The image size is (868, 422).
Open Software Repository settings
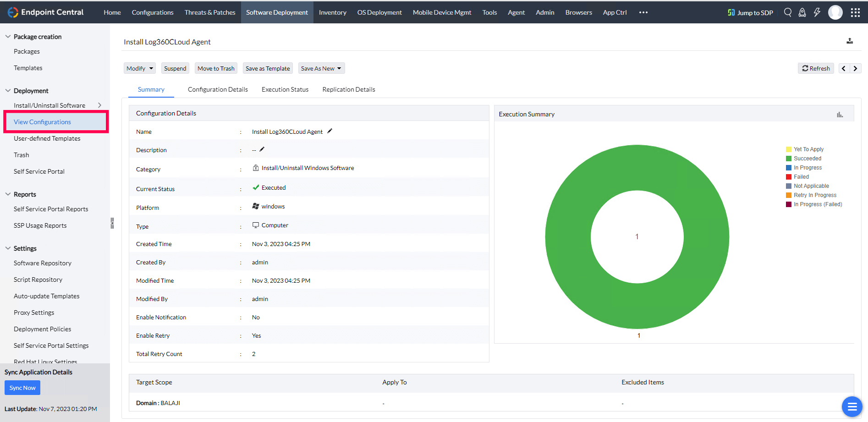(x=43, y=263)
